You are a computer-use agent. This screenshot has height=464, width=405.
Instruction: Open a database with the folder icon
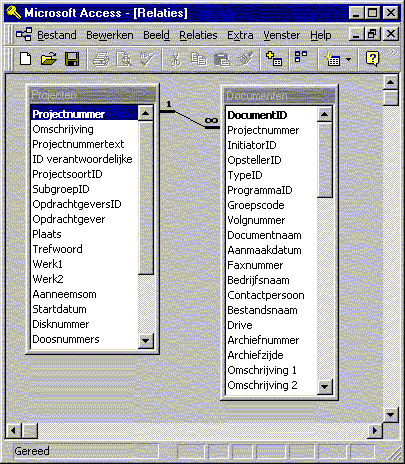[x=49, y=59]
